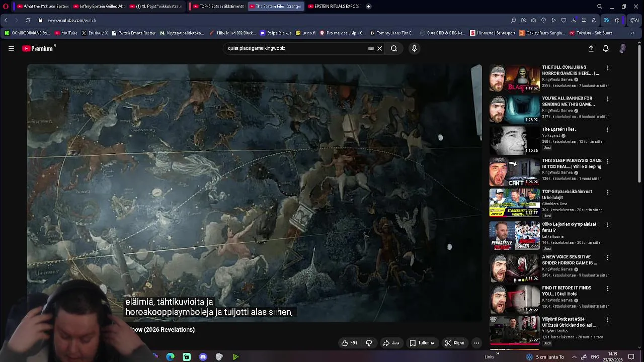Like the video with thumbs up
The width and height of the screenshot is (644, 362).
[349, 343]
